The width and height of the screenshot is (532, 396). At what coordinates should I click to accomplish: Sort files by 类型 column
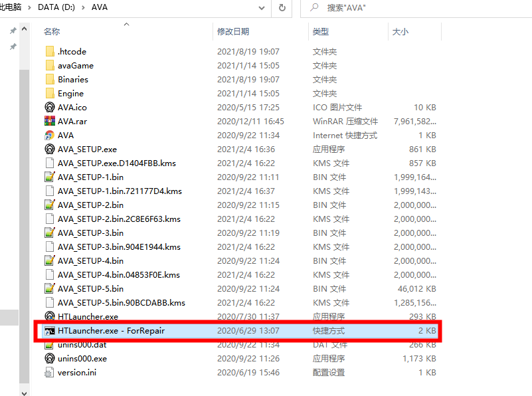click(x=321, y=31)
